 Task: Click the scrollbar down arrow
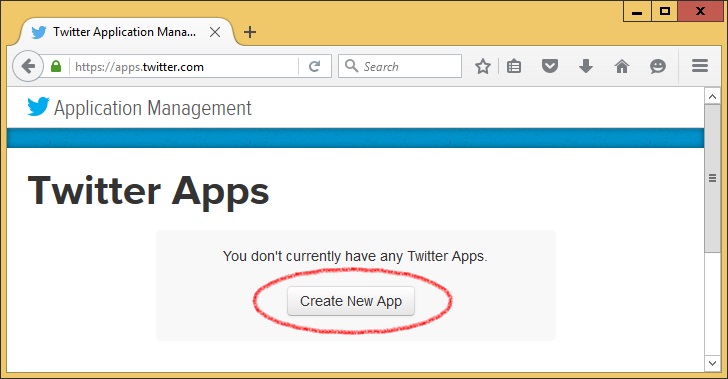point(712,363)
